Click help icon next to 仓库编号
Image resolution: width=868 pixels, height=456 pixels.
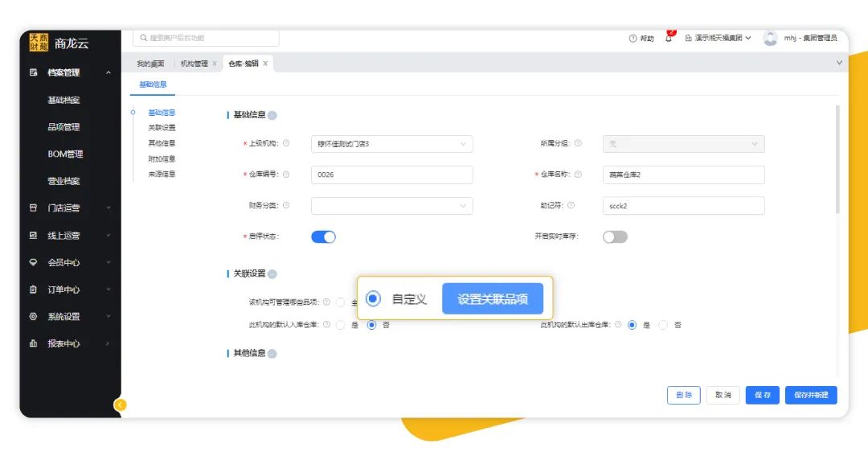[286, 175]
